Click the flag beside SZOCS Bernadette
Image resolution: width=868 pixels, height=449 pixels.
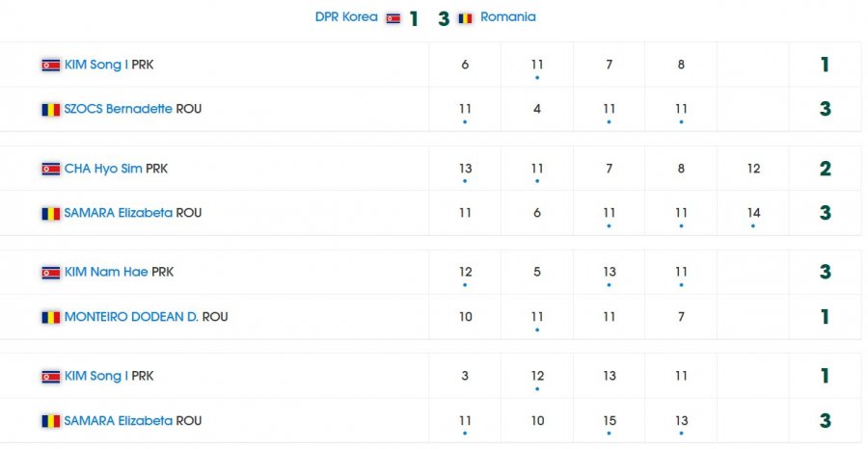tap(51, 110)
